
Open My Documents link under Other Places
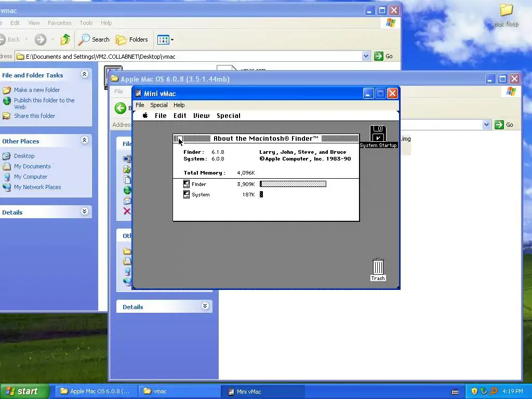pyautogui.click(x=32, y=166)
